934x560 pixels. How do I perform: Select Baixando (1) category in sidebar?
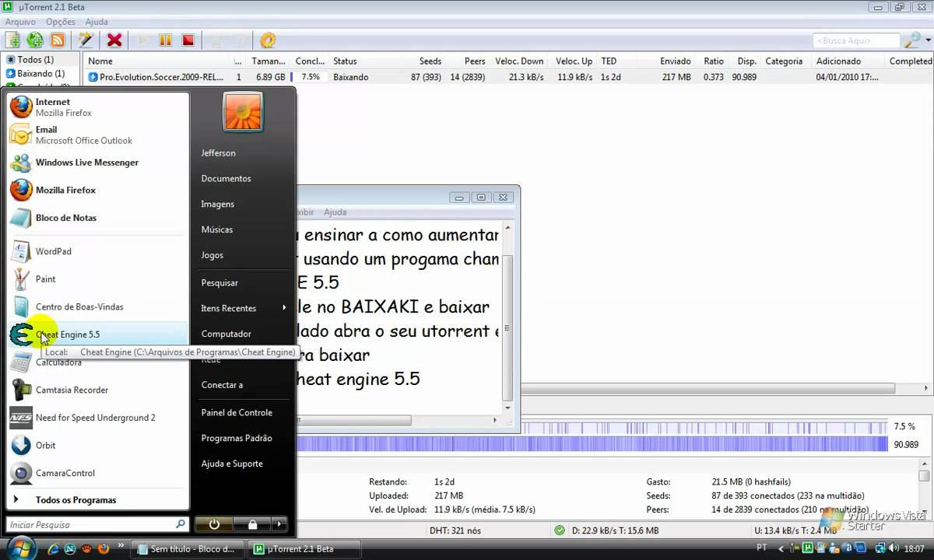(40, 74)
